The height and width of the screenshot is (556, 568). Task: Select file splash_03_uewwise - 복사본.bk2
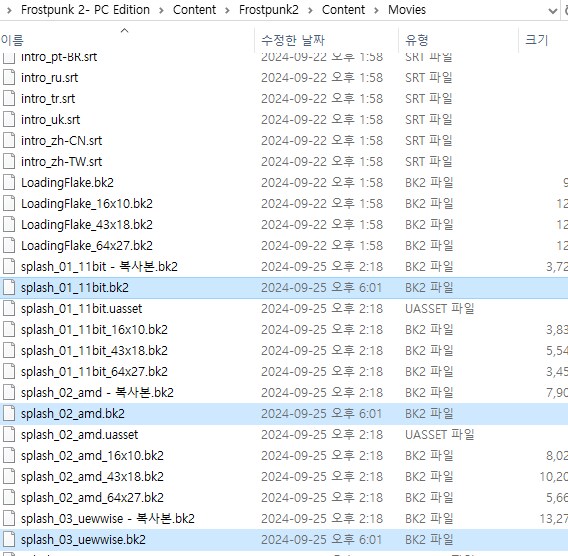(108, 519)
